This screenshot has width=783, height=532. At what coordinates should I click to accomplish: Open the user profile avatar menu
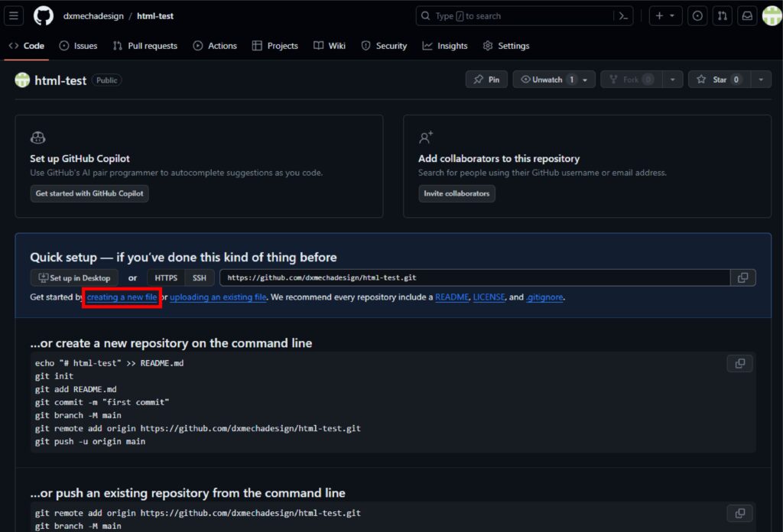(x=772, y=16)
